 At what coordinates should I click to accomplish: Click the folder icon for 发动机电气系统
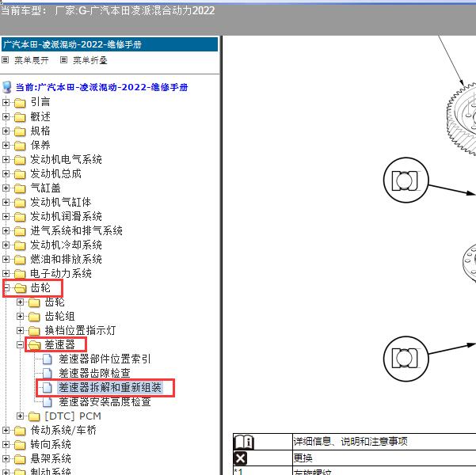point(20,160)
